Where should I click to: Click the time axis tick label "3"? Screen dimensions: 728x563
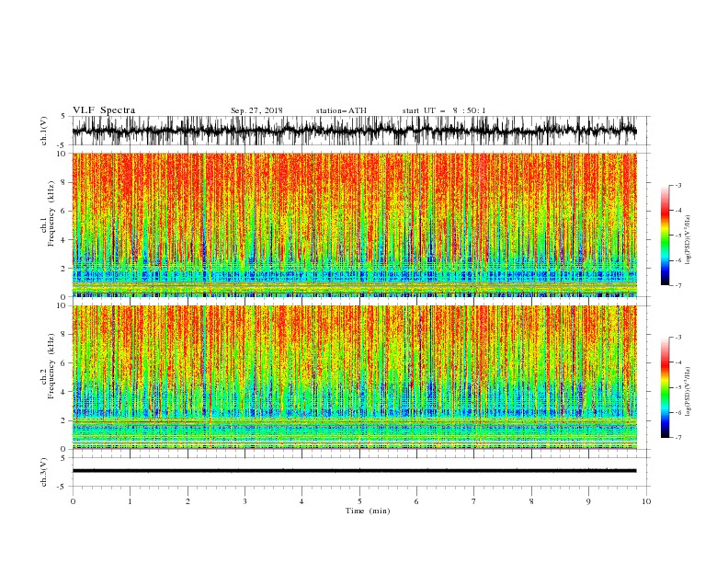tap(245, 501)
